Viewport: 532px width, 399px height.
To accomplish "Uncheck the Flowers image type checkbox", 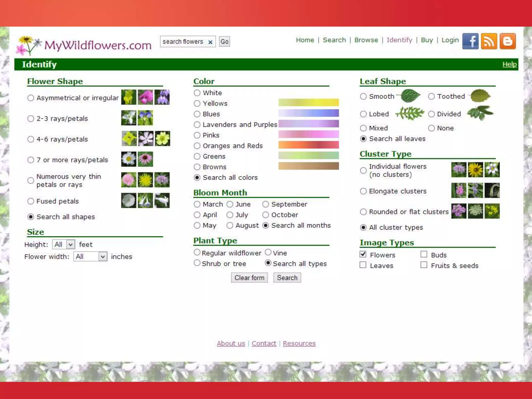I will (363, 254).
